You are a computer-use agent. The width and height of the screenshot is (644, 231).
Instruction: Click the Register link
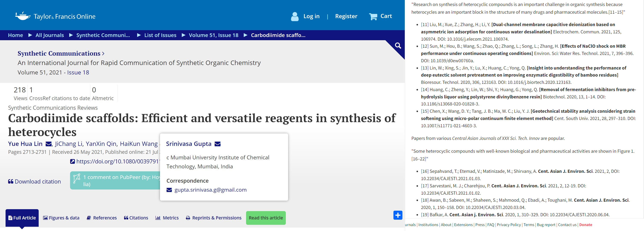point(346,16)
